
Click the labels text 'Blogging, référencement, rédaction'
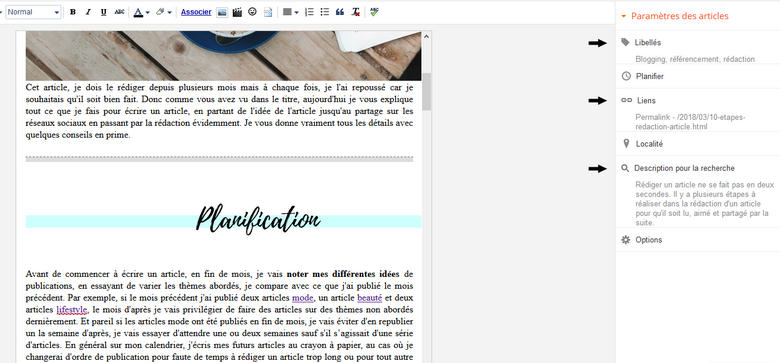[x=695, y=59]
